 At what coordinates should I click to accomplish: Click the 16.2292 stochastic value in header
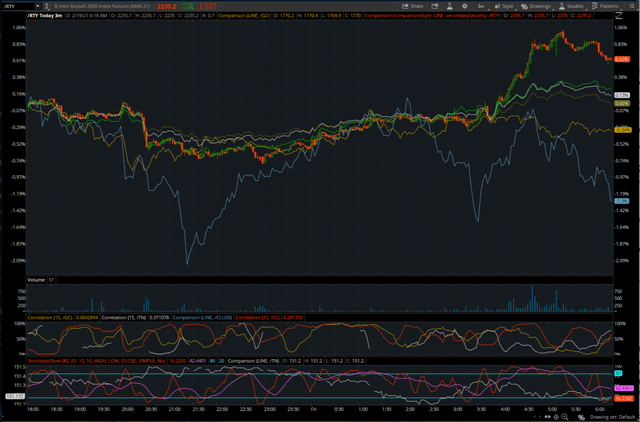click(x=177, y=361)
